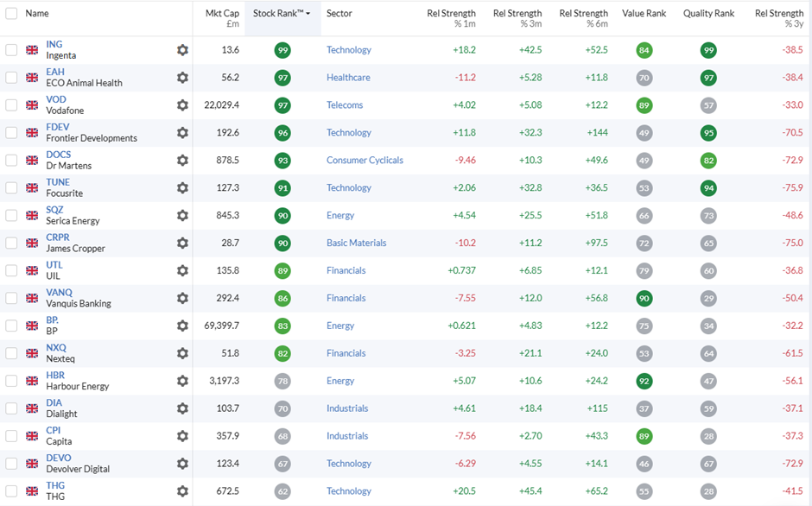Click the Name column header
812x506 pixels.
[x=37, y=14]
